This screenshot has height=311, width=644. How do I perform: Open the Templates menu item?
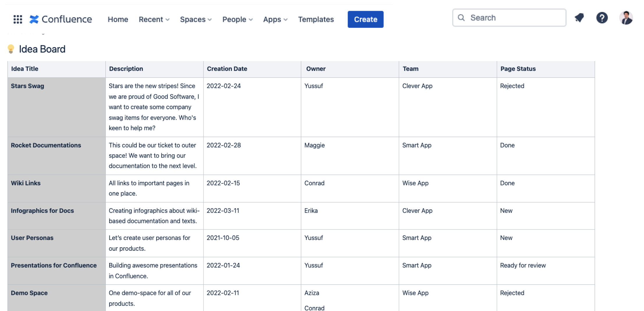pyautogui.click(x=316, y=20)
